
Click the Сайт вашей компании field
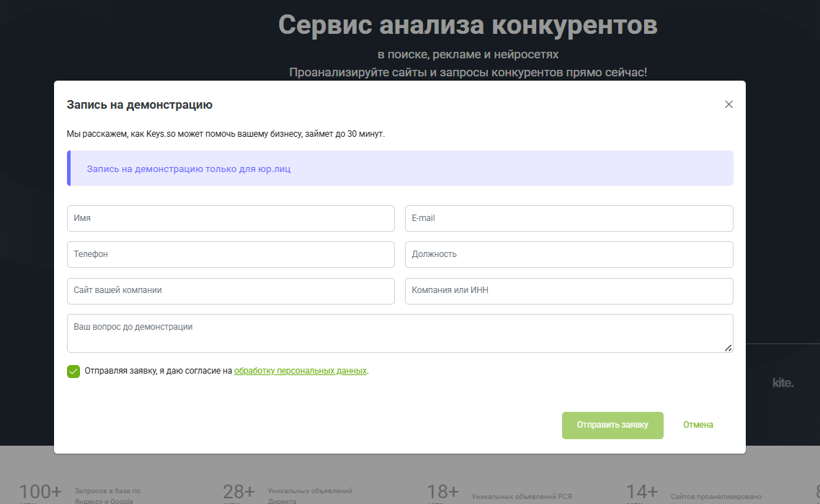coord(231,291)
